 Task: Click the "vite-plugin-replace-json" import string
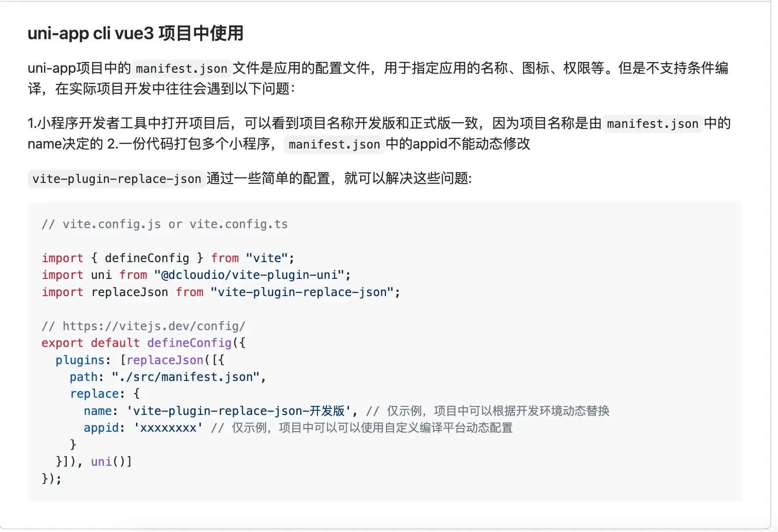click(302, 292)
